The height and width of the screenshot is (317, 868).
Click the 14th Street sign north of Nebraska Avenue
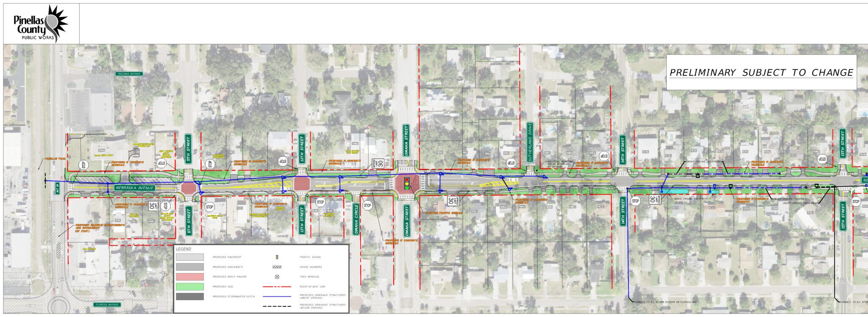(x=623, y=150)
